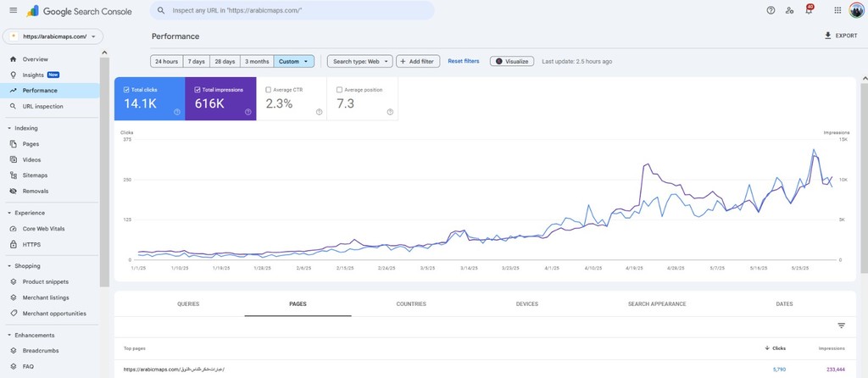Open table filter rows icon
This screenshot has width=868, height=378.
click(842, 325)
